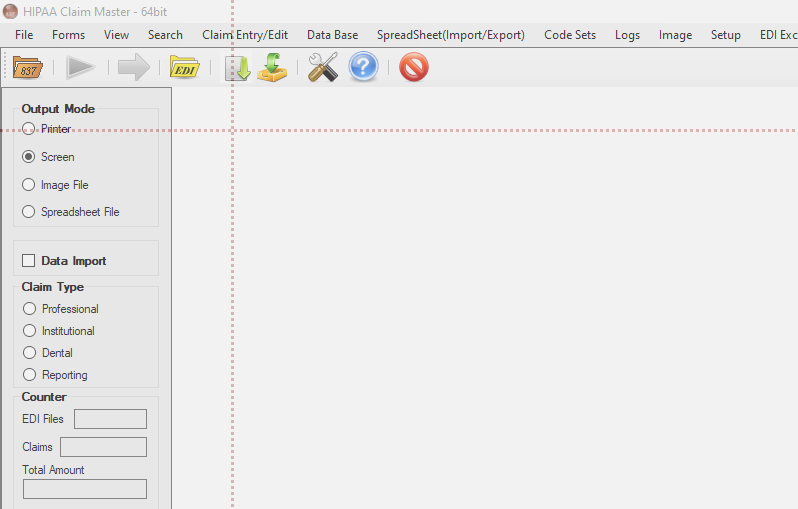Select Image File output mode
This screenshot has height=509, width=798.
click(x=28, y=185)
